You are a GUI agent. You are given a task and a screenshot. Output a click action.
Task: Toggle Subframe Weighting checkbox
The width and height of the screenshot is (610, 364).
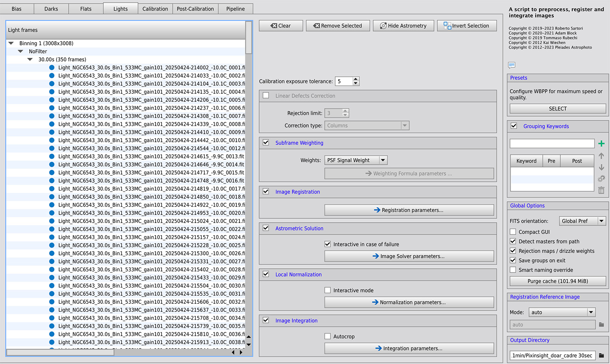point(266,143)
